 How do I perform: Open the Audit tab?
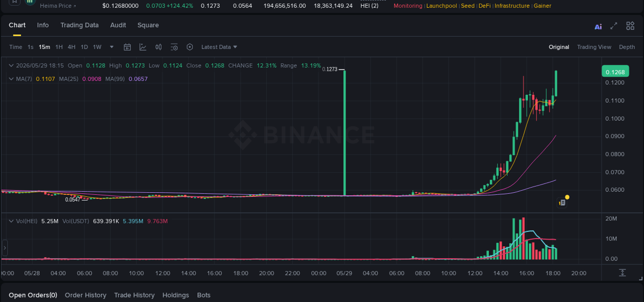118,25
